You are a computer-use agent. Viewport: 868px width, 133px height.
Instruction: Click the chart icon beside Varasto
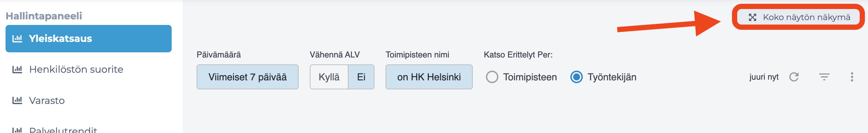(17, 100)
